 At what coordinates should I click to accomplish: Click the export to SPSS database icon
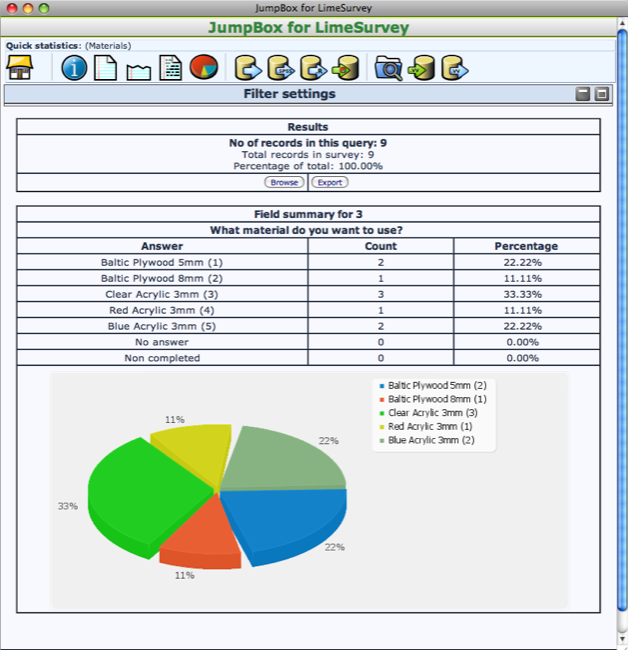281,68
